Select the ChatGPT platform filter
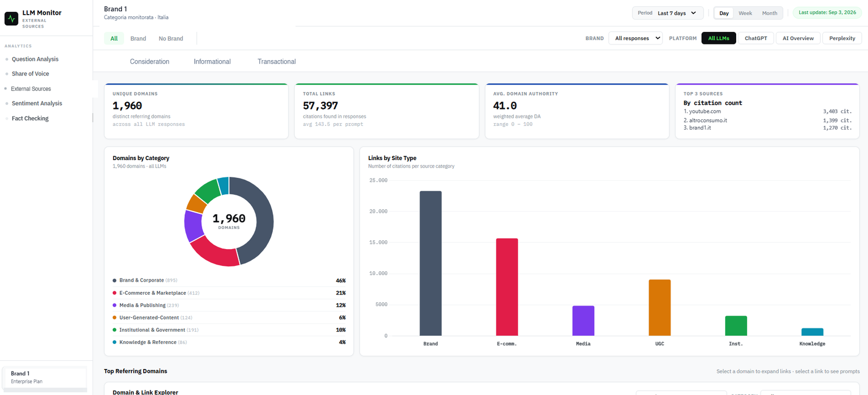 756,38
